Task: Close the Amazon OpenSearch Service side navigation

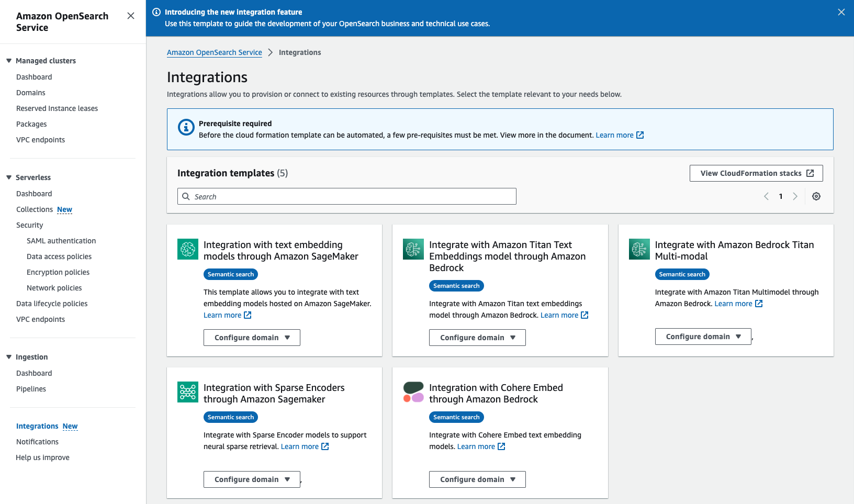Action: point(131,16)
